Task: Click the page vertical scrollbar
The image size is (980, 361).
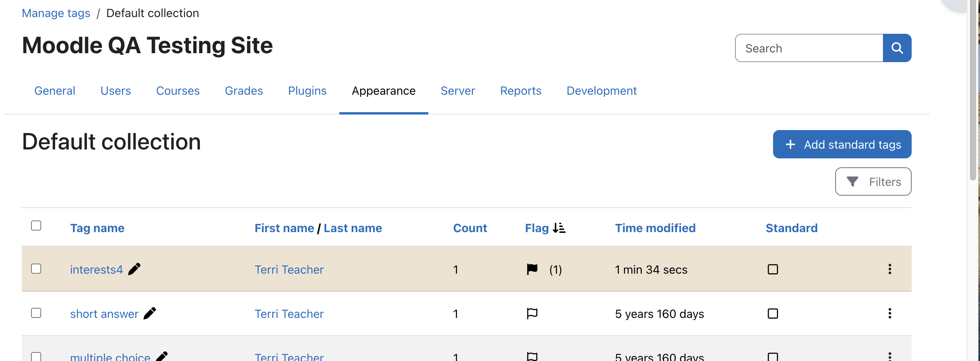Action: (x=973, y=89)
